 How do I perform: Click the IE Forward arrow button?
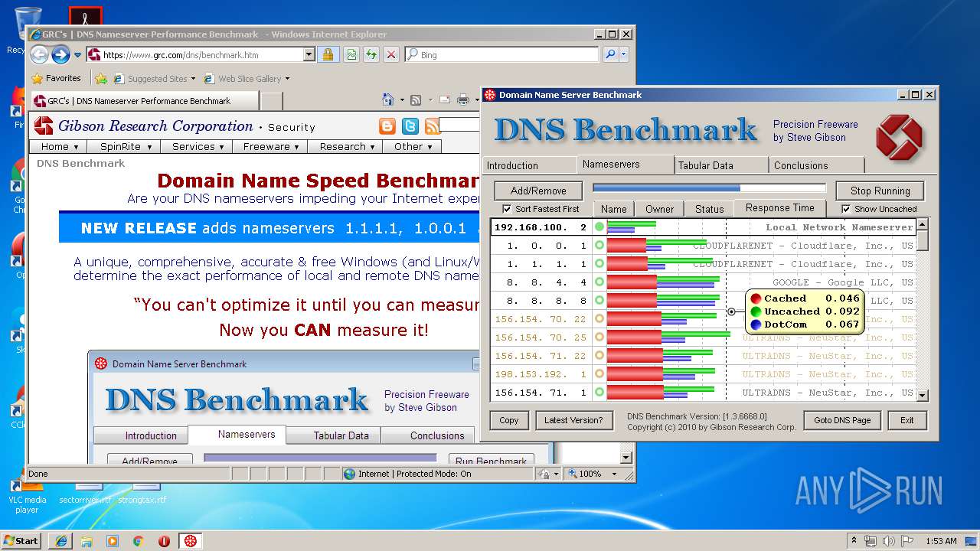pos(60,54)
